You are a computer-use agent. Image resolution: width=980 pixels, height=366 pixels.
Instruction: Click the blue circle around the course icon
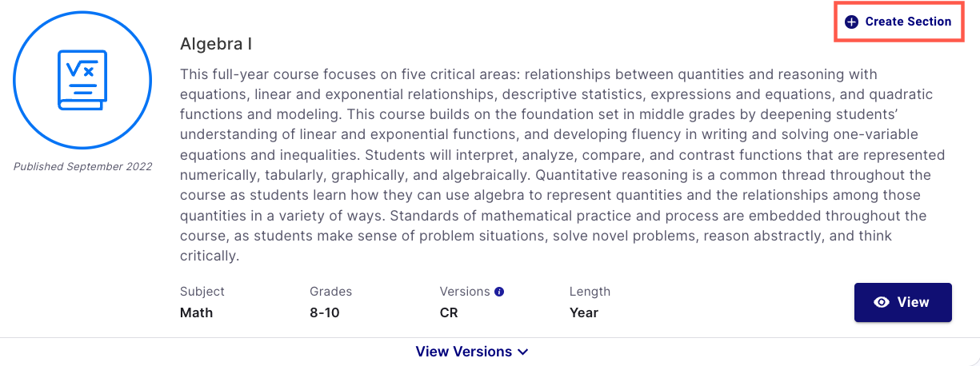[82, 81]
